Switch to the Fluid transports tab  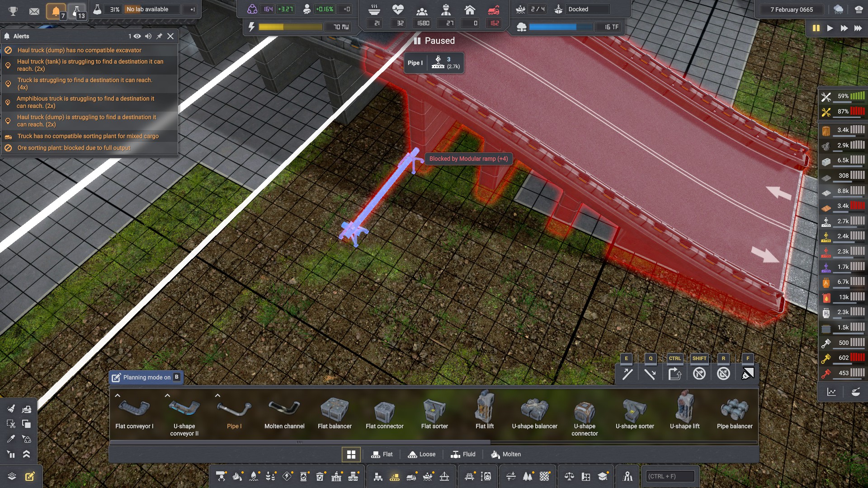[463, 455]
